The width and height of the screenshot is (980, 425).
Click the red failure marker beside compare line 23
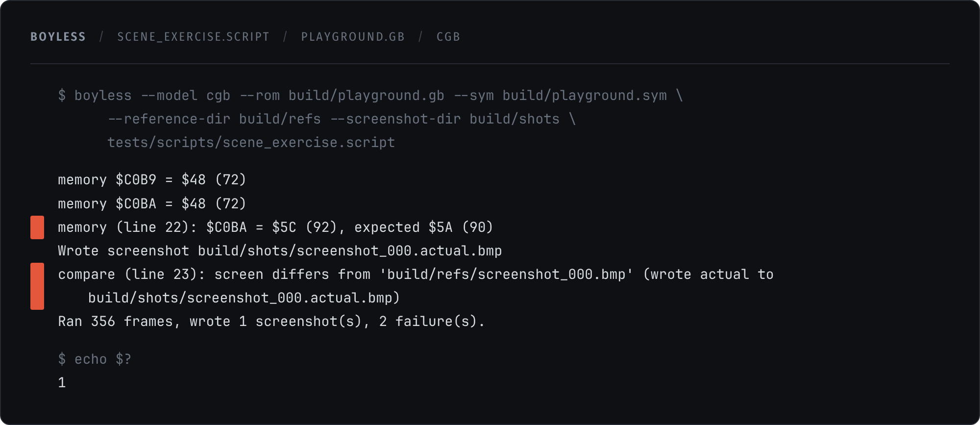(37, 286)
